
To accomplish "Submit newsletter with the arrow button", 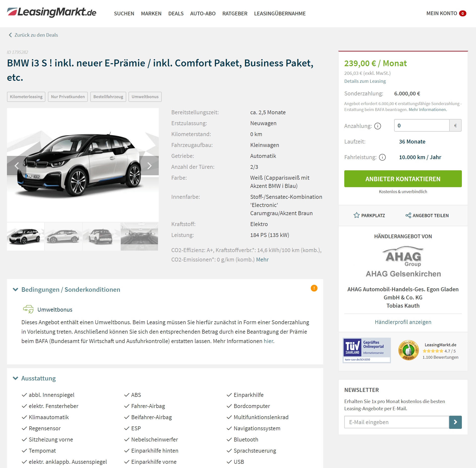I will [455, 422].
